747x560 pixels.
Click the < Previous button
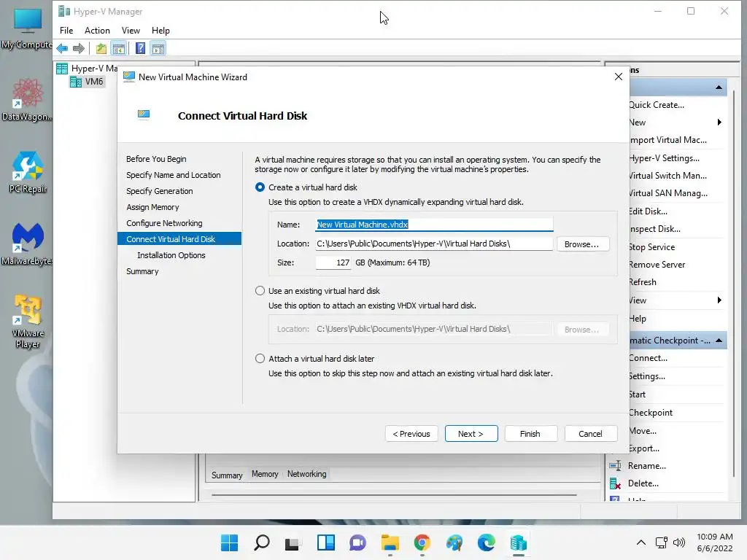(x=411, y=434)
